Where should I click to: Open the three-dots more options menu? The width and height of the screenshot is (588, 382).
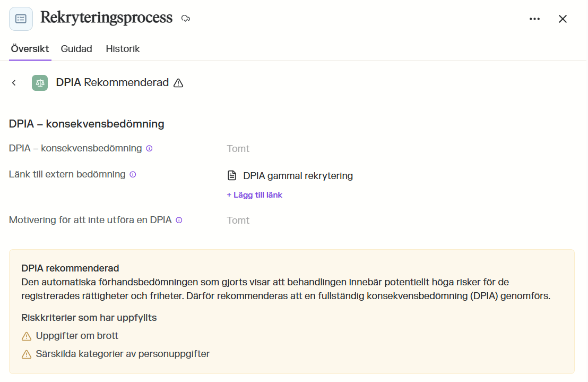534,19
